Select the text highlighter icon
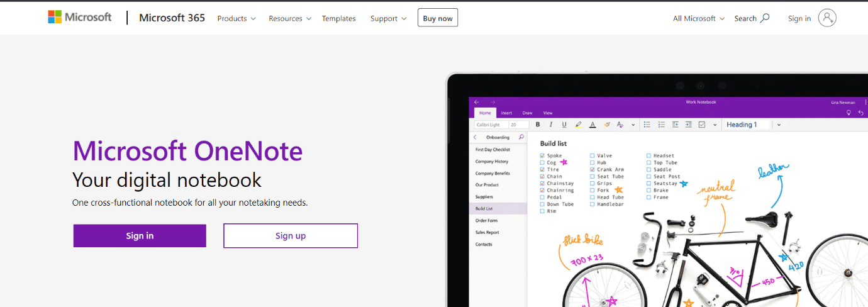This screenshot has height=307, width=868. tap(578, 125)
